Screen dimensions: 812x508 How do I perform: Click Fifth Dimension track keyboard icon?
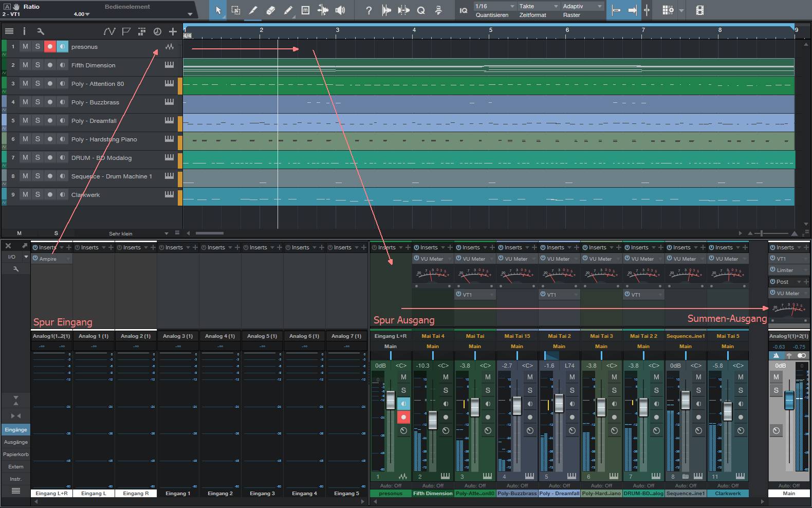point(169,65)
